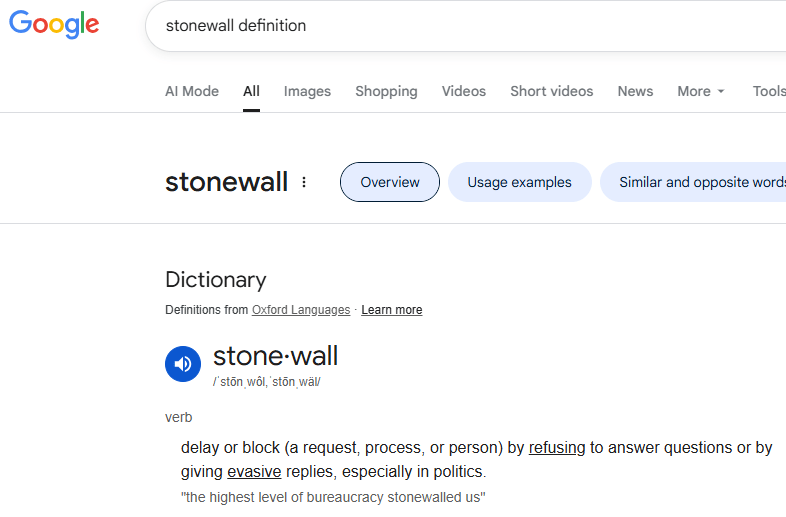Open the Short videos tab
This screenshot has height=517, width=786.
pos(551,91)
